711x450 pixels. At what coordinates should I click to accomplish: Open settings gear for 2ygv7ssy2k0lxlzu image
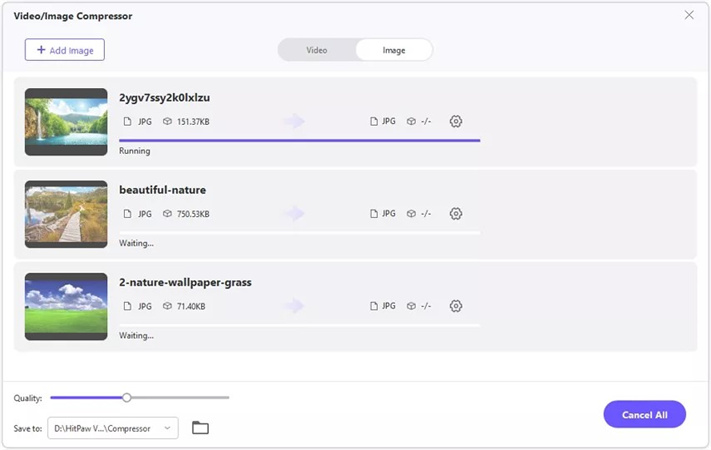[x=456, y=121]
